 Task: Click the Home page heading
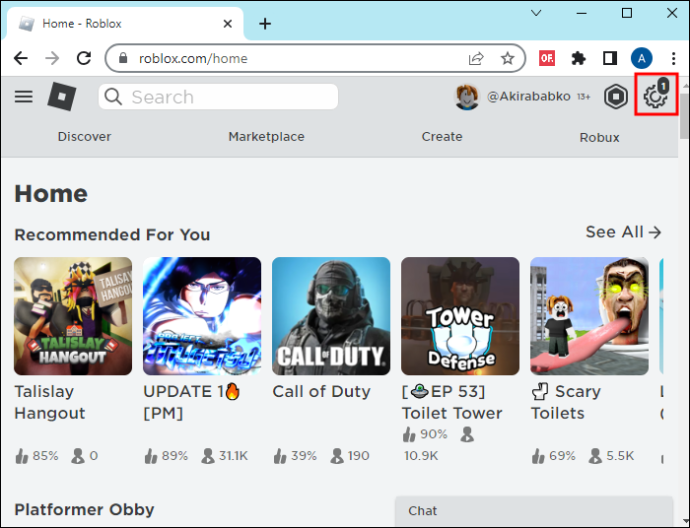pos(51,194)
